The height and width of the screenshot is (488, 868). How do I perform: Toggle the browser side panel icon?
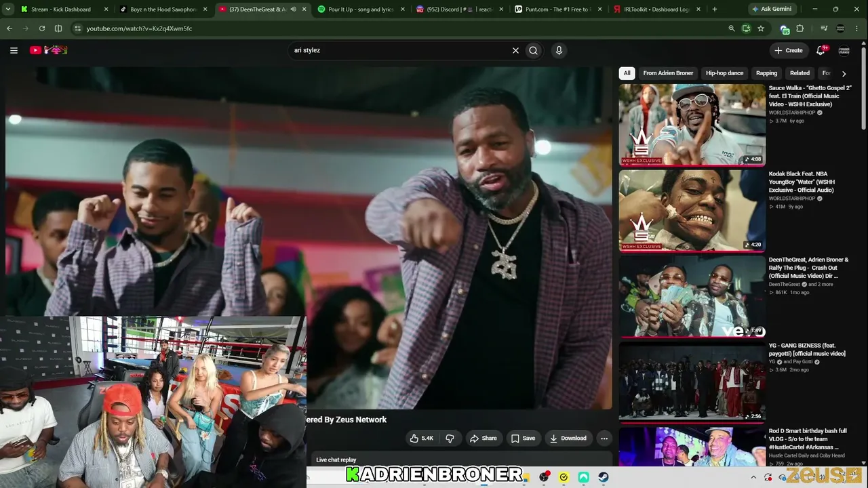click(x=58, y=28)
